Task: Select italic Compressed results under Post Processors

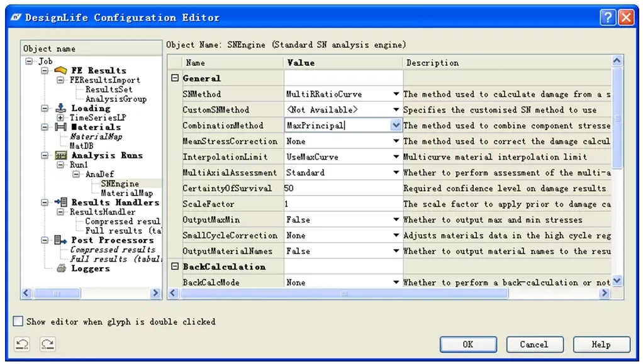Action: (113, 250)
